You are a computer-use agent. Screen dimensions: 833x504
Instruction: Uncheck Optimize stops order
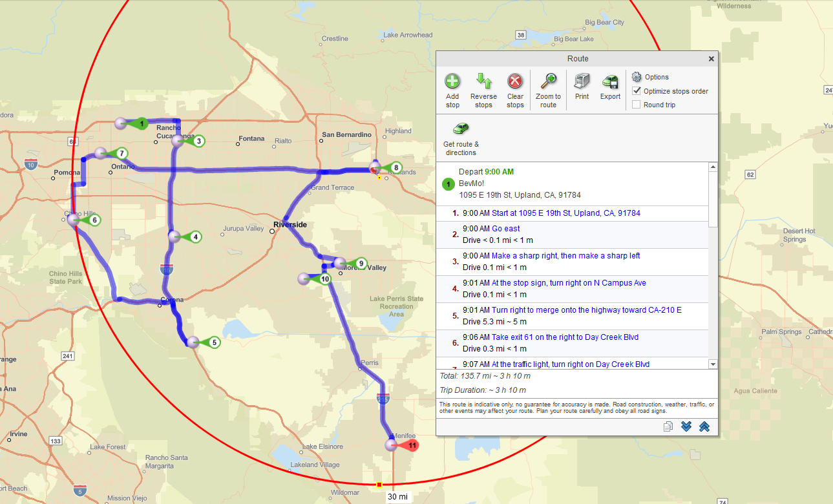tap(637, 91)
